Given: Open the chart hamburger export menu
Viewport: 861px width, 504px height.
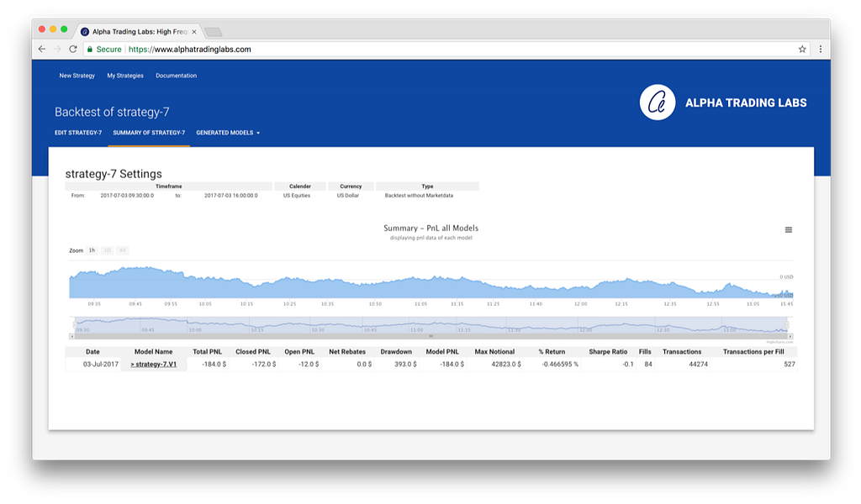Looking at the screenshot, I should pyautogui.click(x=789, y=230).
